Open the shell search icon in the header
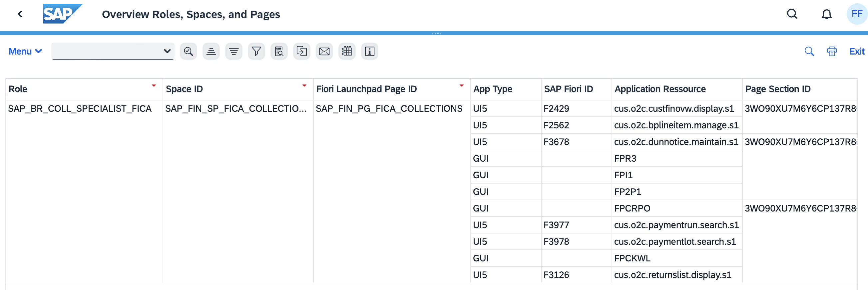This screenshot has width=868, height=290. pos(792,14)
